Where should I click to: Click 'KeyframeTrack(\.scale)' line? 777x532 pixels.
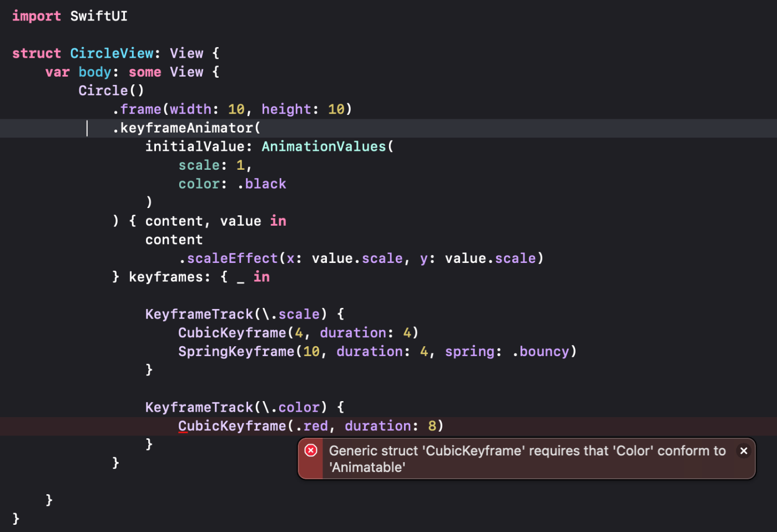tap(245, 314)
